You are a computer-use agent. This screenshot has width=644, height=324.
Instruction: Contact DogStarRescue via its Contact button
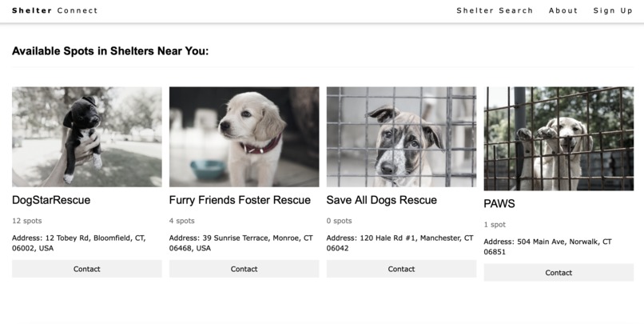[86, 269]
